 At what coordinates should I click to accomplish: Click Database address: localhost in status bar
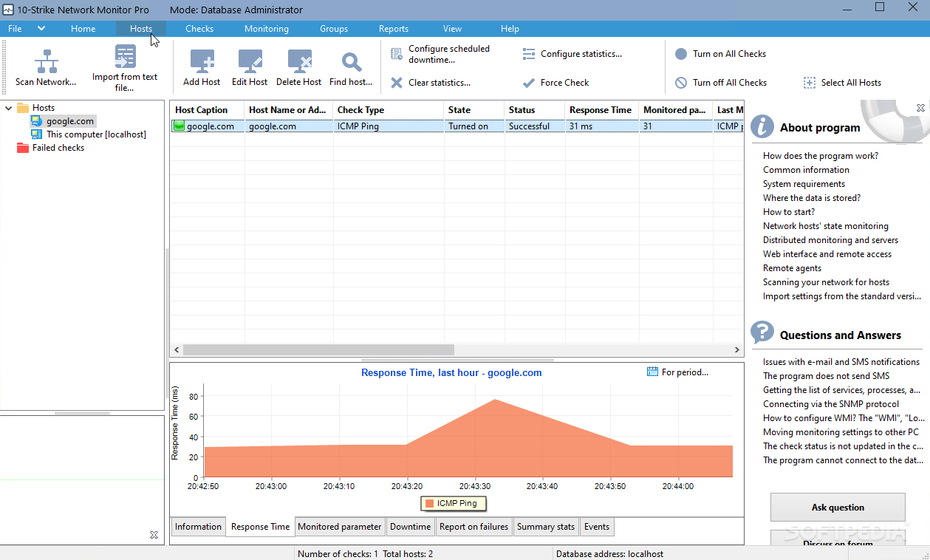609,553
